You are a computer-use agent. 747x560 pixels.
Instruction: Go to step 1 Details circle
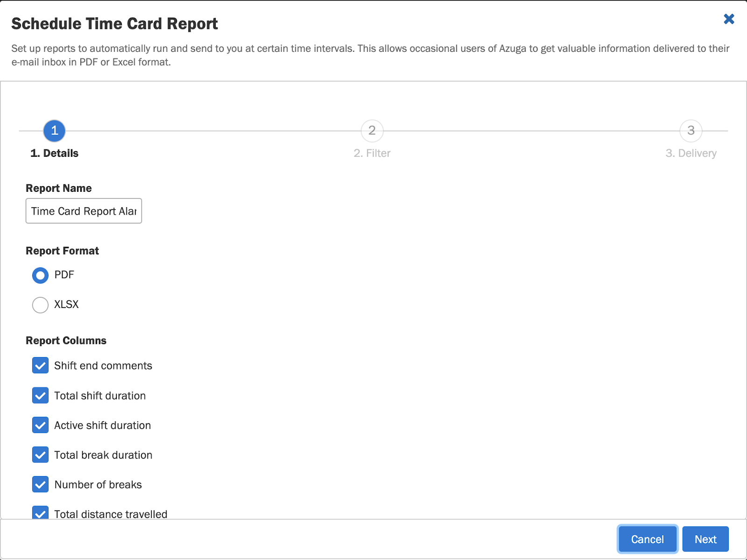click(x=55, y=131)
